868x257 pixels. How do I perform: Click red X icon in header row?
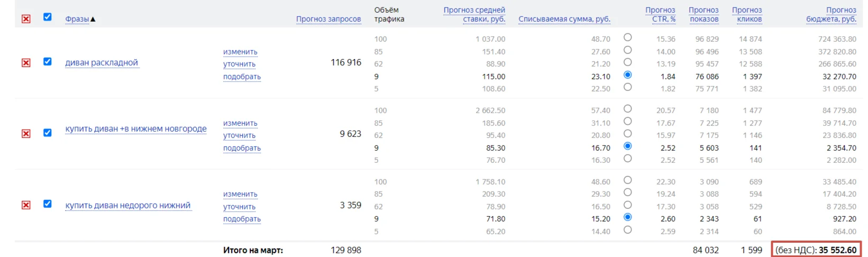(26, 19)
